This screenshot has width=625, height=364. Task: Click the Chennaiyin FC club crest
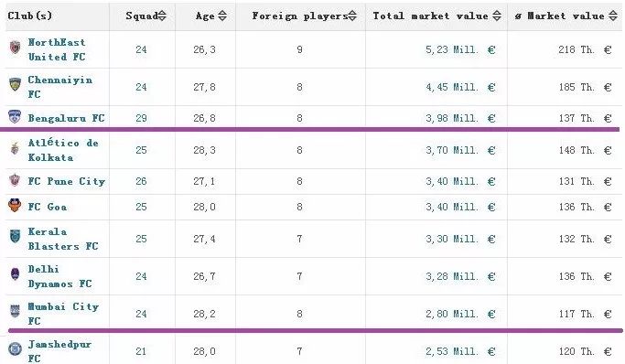tap(16, 84)
